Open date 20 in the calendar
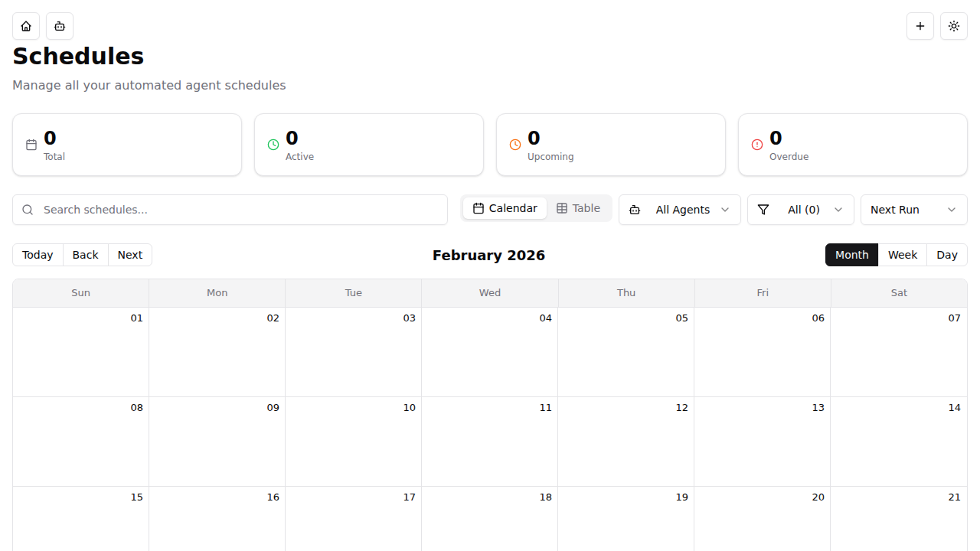The image size is (980, 551). [818, 497]
